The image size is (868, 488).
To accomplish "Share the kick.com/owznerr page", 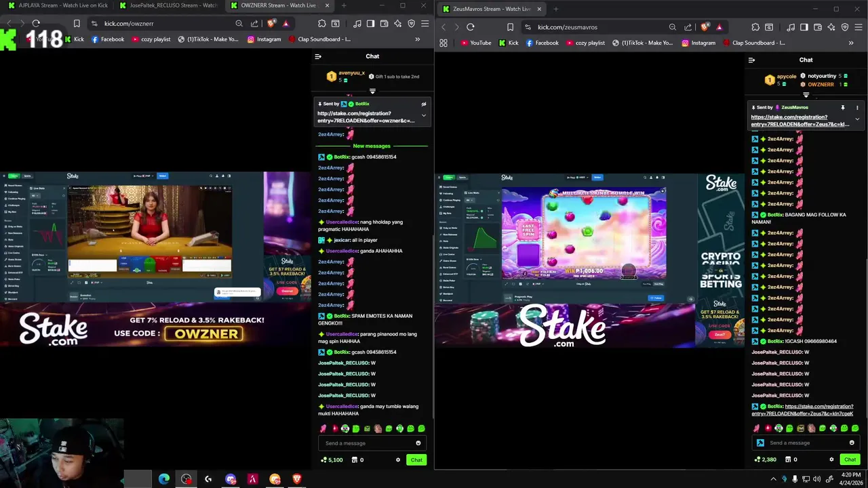I will [x=254, y=24].
